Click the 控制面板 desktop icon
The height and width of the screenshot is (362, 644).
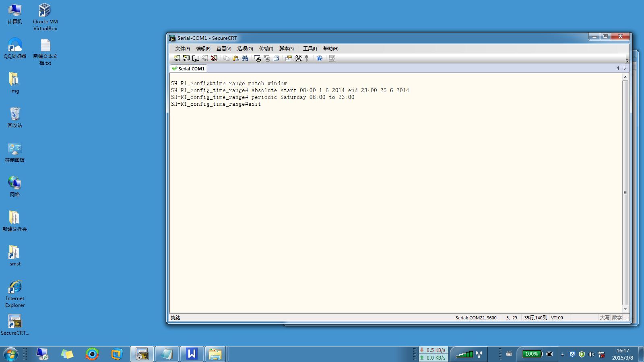click(15, 152)
